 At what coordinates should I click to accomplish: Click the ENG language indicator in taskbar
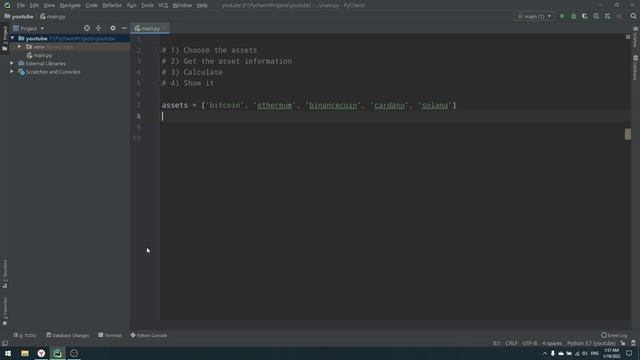click(595, 353)
